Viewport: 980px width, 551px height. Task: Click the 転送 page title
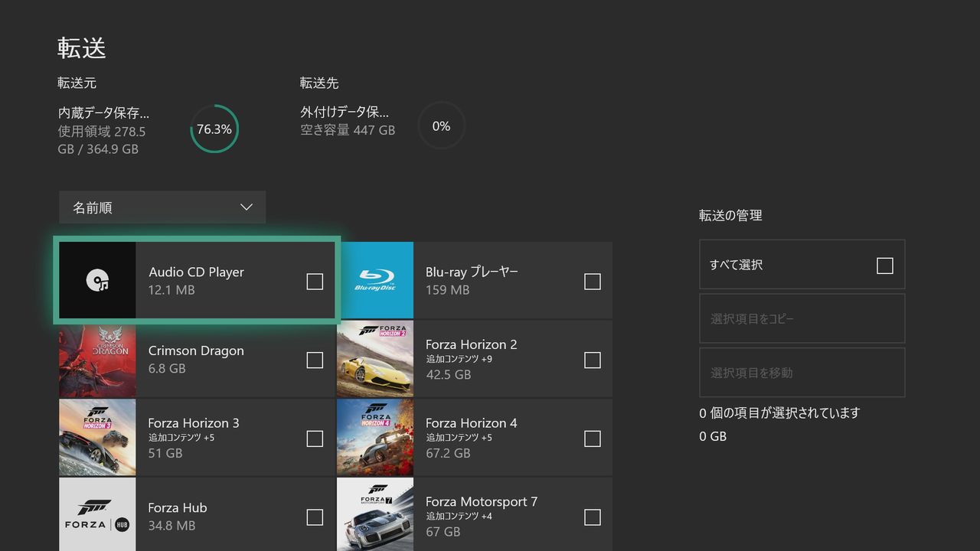coord(82,48)
